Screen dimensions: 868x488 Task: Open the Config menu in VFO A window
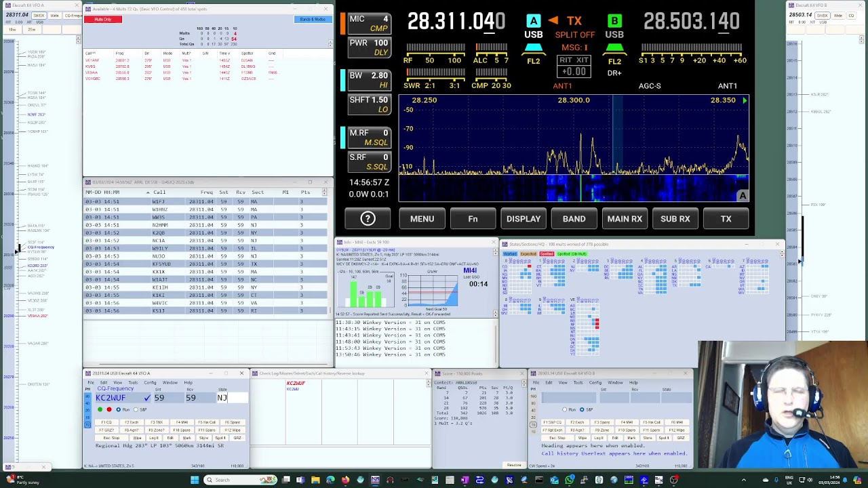click(x=150, y=382)
